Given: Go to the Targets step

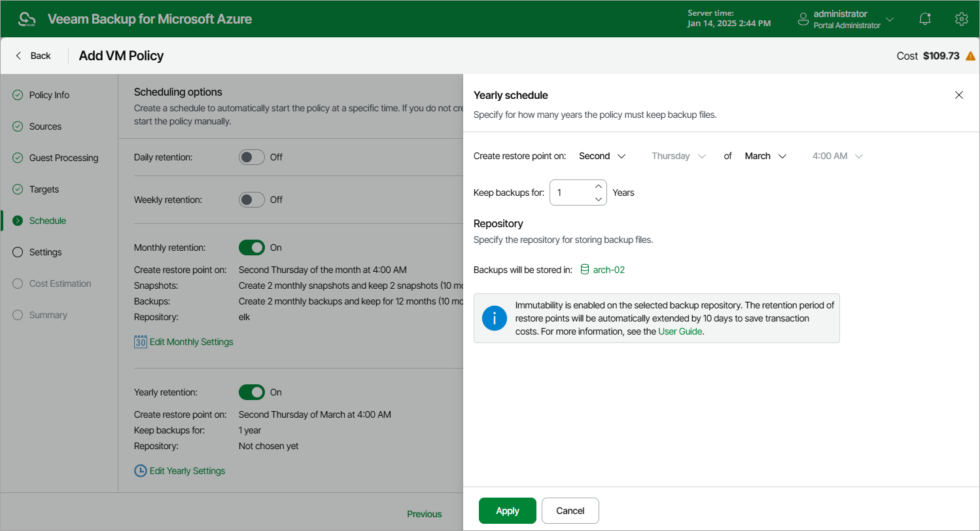Looking at the screenshot, I should pyautogui.click(x=44, y=189).
